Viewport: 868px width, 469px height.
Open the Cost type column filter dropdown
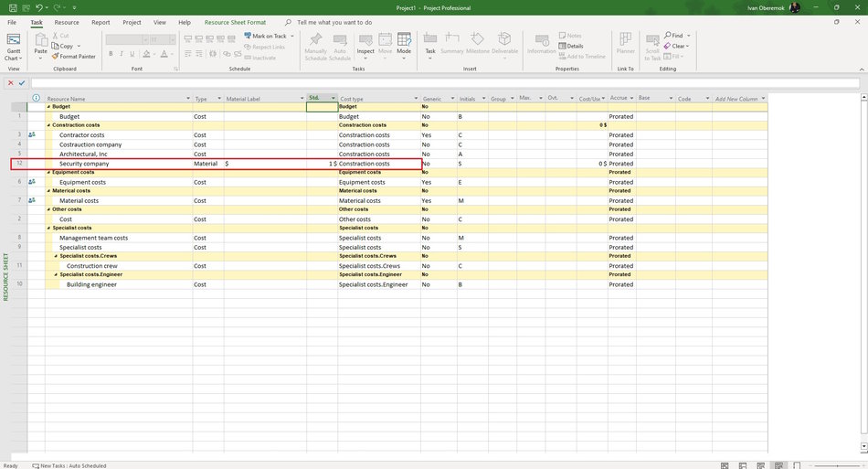(x=416, y=99)
